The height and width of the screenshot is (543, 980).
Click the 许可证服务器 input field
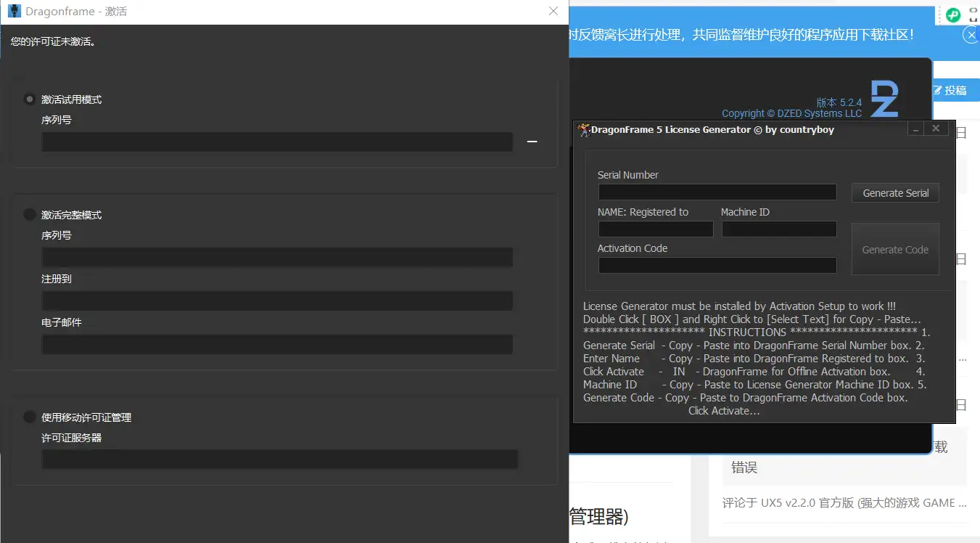[x=279, y=460]
